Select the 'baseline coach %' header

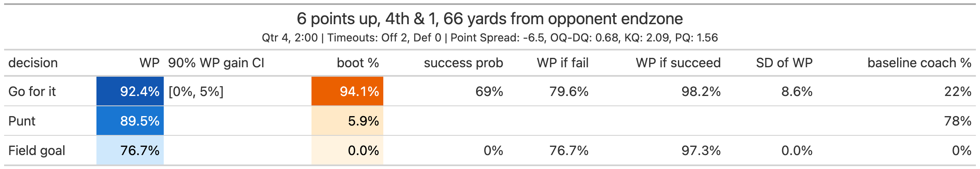(x=919, y=63)
